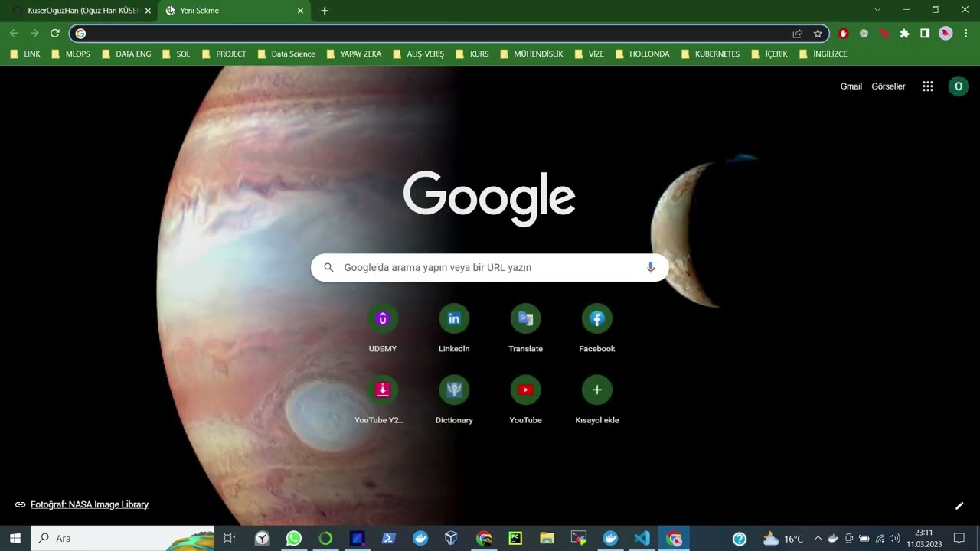Open the Chrome three-dot menu
This screenshot has height=551, width=980.
(x=966, y=33)
